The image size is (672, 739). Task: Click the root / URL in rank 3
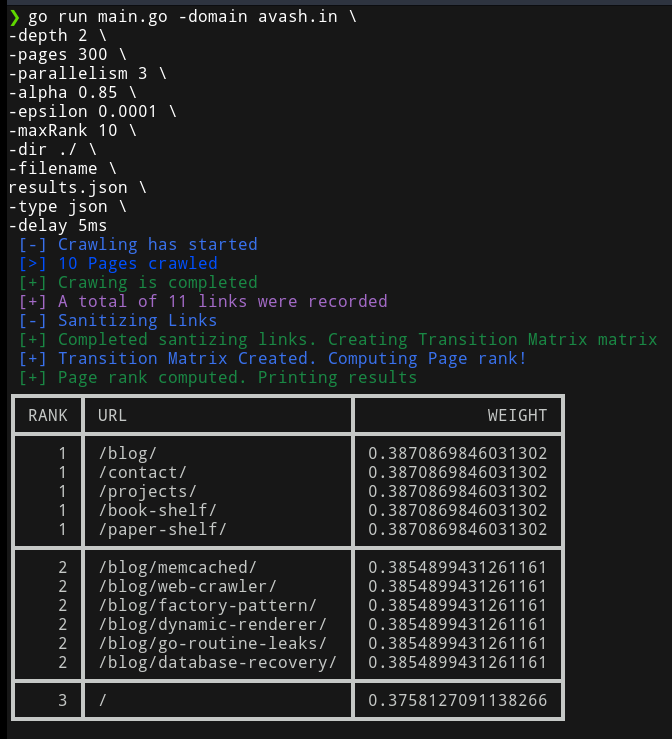click(103, 700)
